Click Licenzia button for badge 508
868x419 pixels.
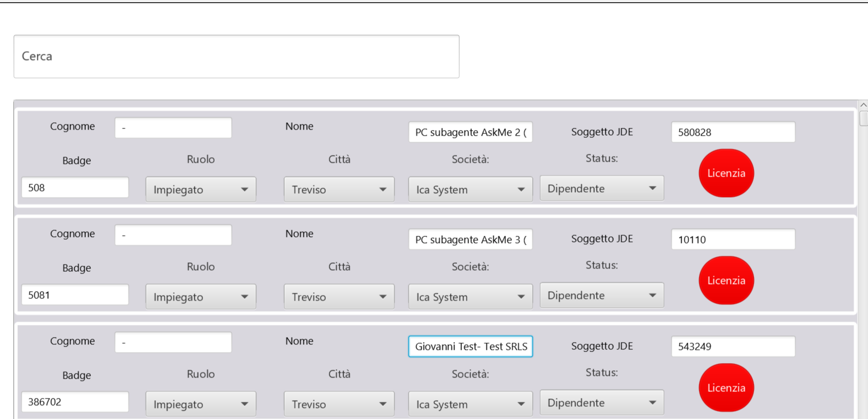[x=726, y=173]
